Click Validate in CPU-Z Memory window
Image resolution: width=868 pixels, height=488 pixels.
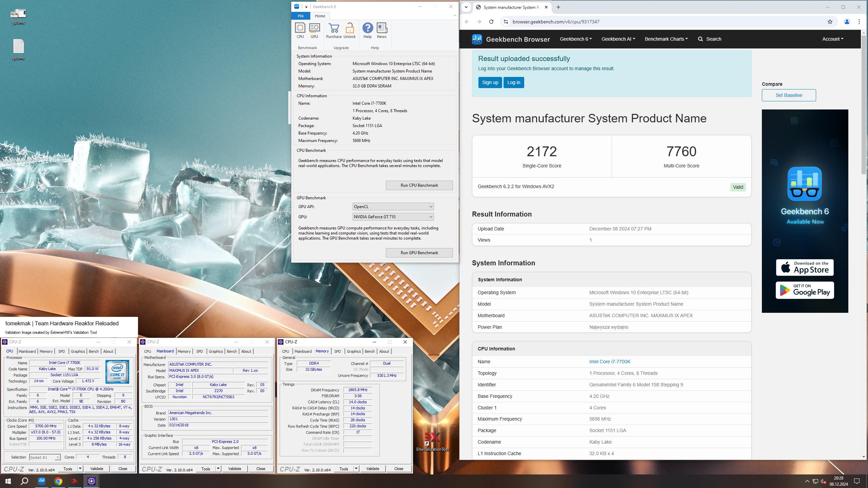372,469
